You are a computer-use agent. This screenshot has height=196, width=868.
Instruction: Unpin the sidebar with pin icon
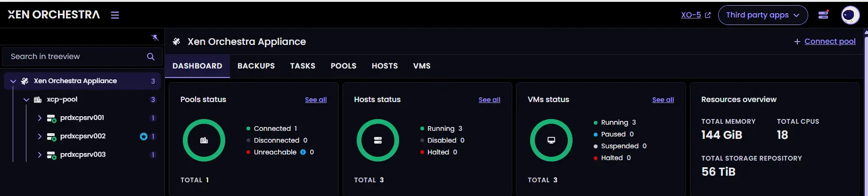coord(155,37)
